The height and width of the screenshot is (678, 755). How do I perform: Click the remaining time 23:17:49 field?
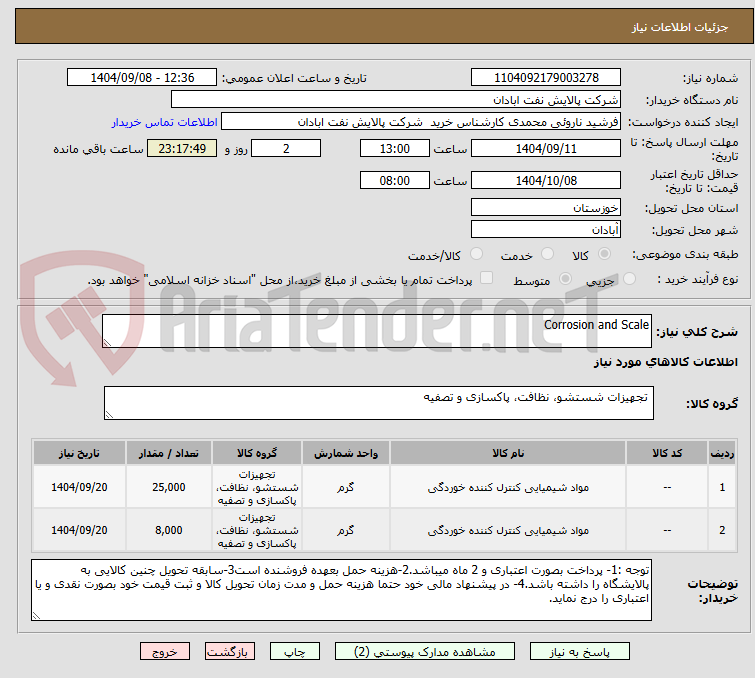click(182, 149)
